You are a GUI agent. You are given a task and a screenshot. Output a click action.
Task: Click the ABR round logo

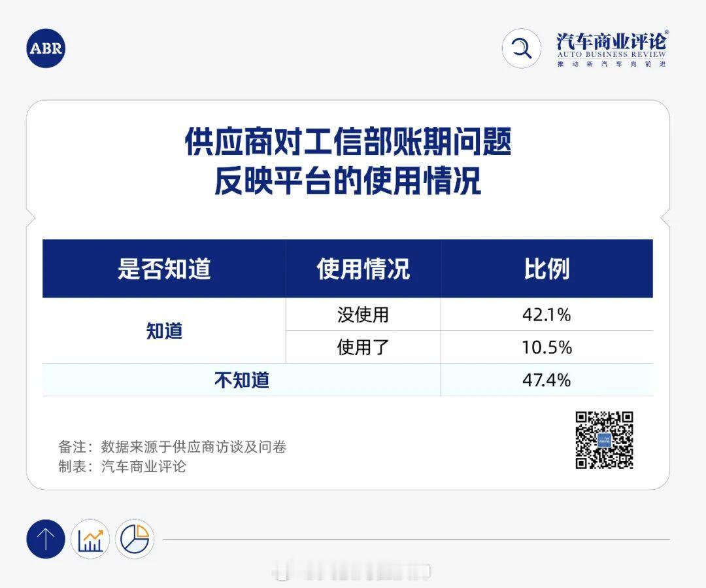tap(46, 48)
